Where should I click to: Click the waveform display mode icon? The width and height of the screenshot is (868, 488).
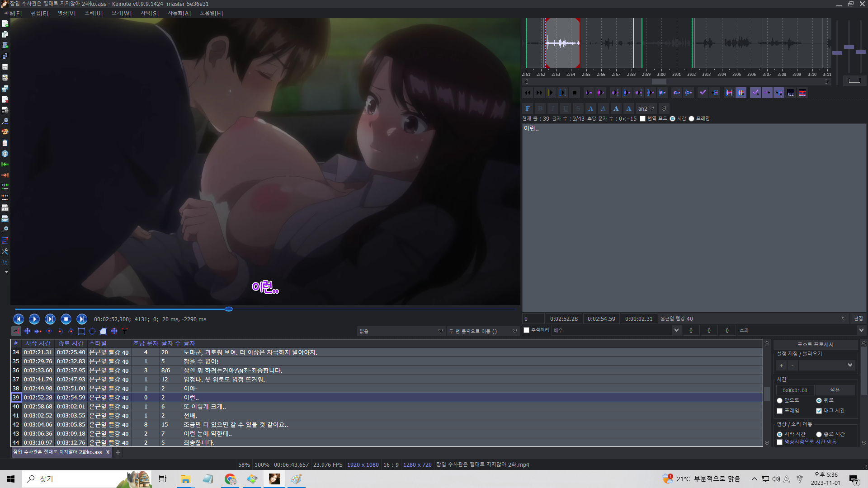791,93
